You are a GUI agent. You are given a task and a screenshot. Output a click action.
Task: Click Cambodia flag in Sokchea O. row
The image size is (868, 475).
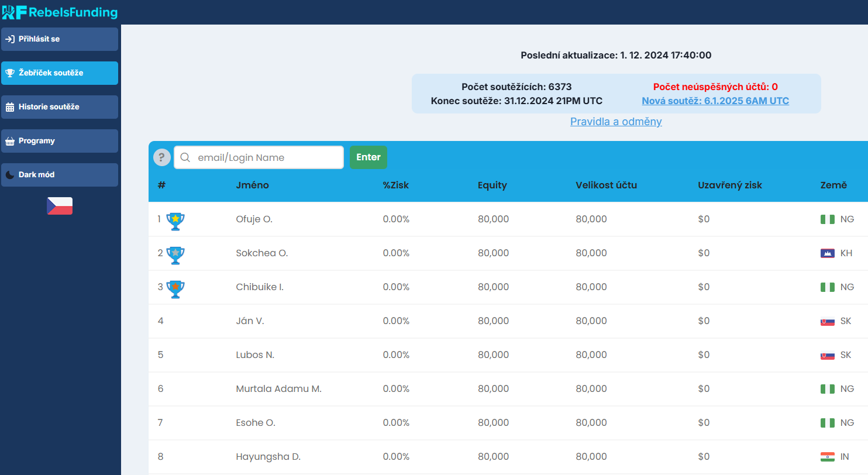827,253
